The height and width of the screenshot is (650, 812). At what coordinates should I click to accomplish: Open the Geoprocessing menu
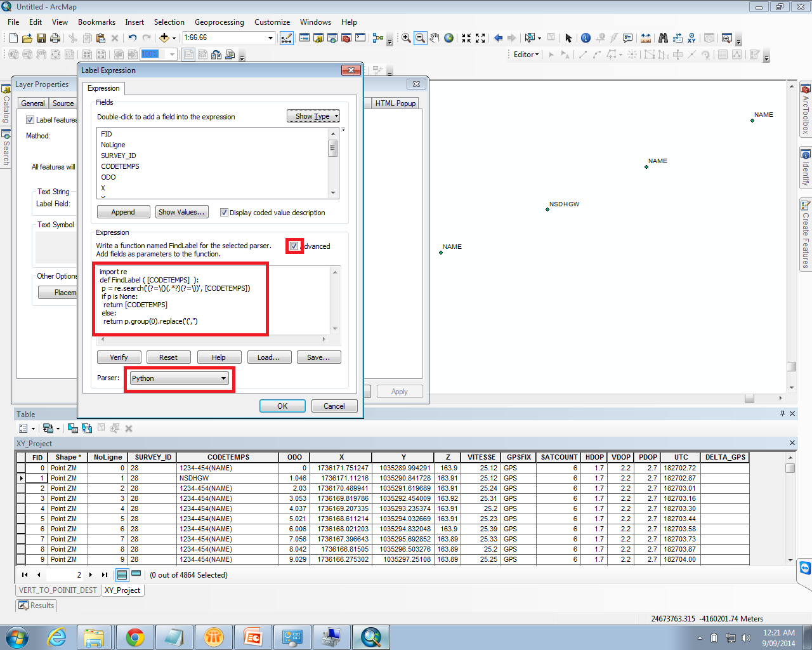point(219,22)
